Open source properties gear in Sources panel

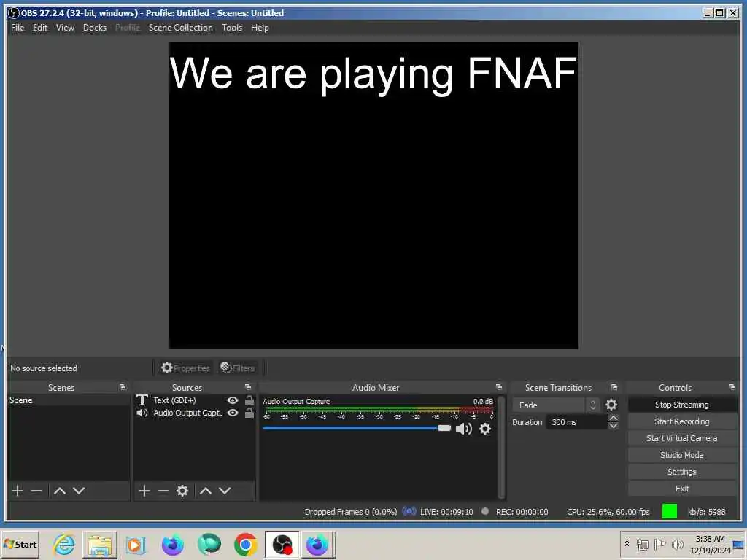182,491
